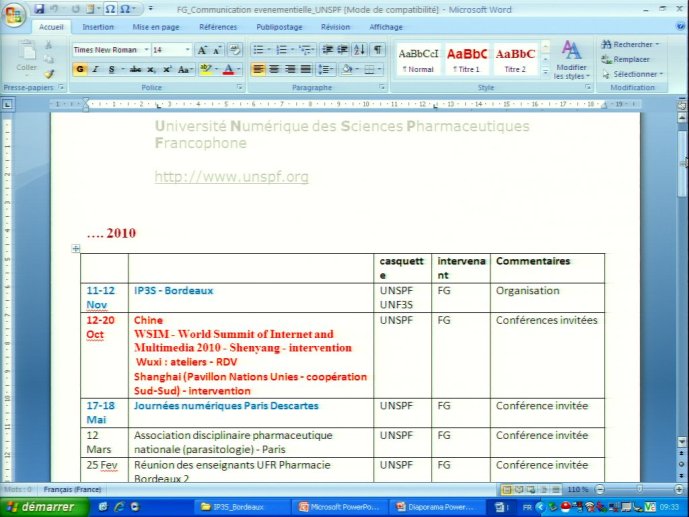Switch to the Insertion tab
The width and height of the screenshot is (689, 517).
click(x=98, y=27)
